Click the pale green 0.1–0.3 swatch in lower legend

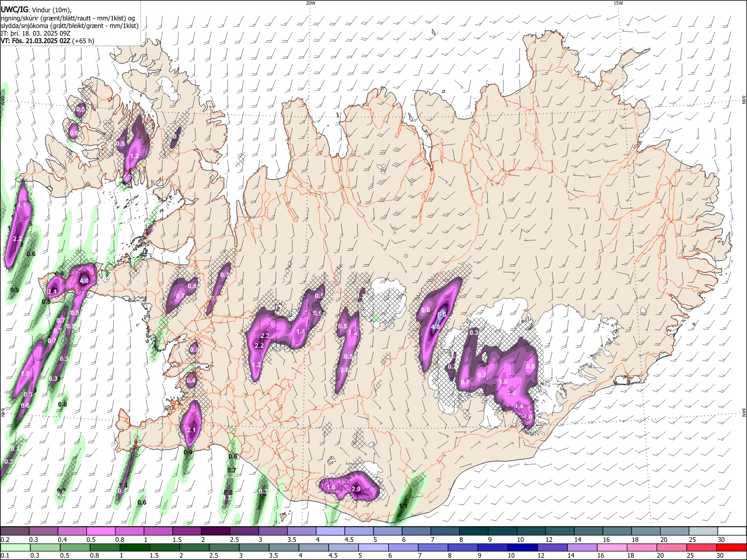15,547
